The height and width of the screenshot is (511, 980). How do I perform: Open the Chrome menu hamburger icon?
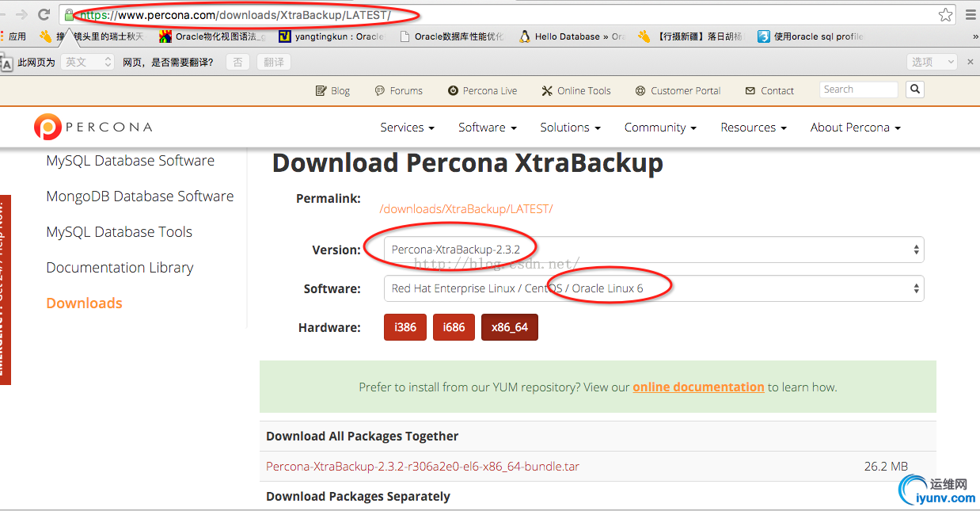(x=971, y=14)
